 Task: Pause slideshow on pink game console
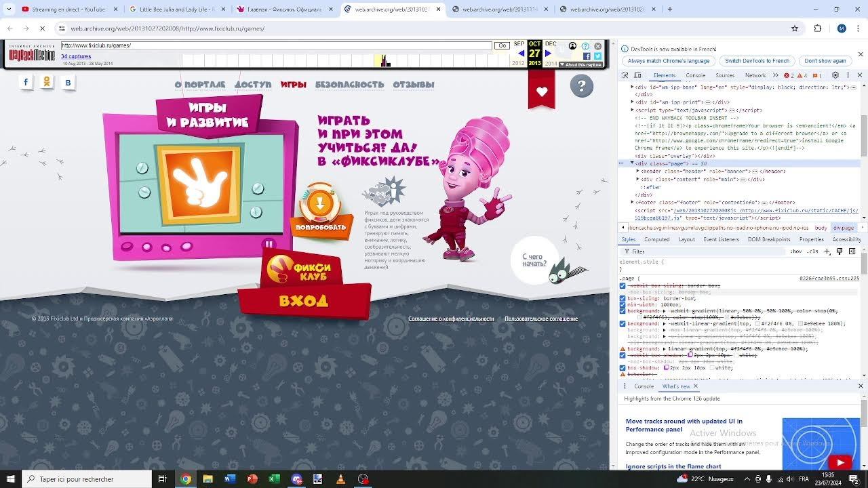click(269, 245)
